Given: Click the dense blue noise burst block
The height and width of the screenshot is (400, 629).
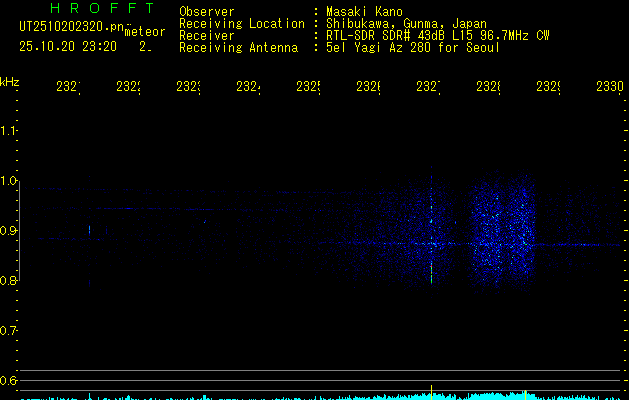Looking at the screenshot, I should click(502, 232).
